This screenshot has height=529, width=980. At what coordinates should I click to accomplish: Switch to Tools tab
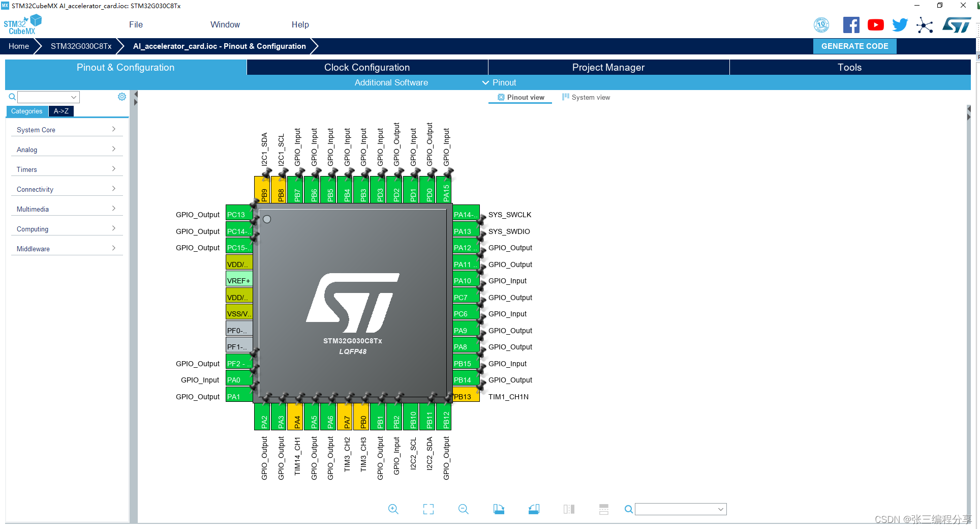click(849, 67)
